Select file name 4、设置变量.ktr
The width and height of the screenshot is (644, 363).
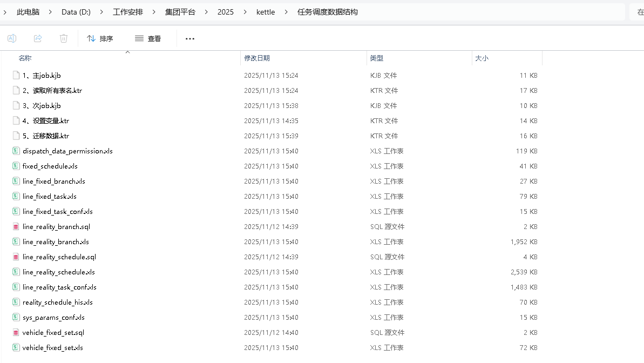pos(45,121)
